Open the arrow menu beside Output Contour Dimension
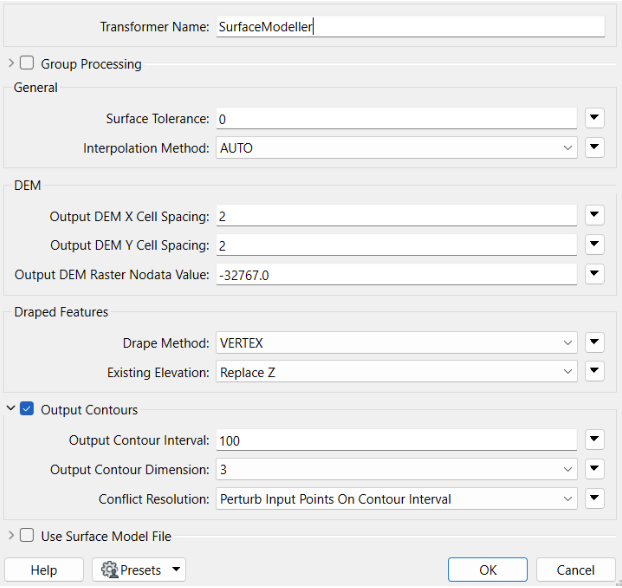The image size is (622, 588). pyautogui.click(x=594, y=469)
